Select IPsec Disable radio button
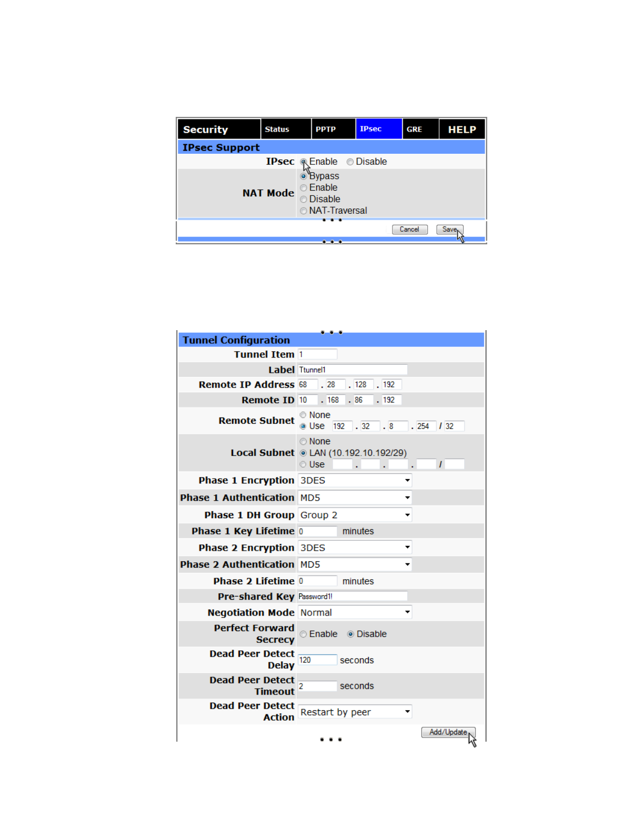 tap(350, 162)
